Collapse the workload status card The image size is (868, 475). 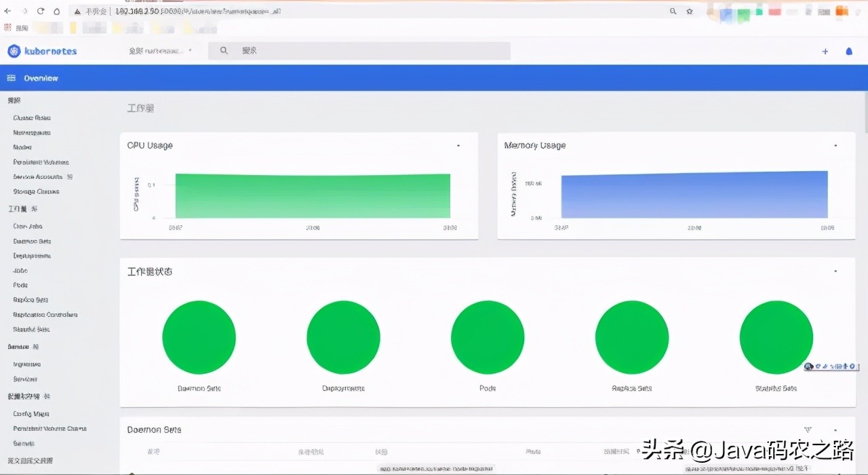click(835, 271)
